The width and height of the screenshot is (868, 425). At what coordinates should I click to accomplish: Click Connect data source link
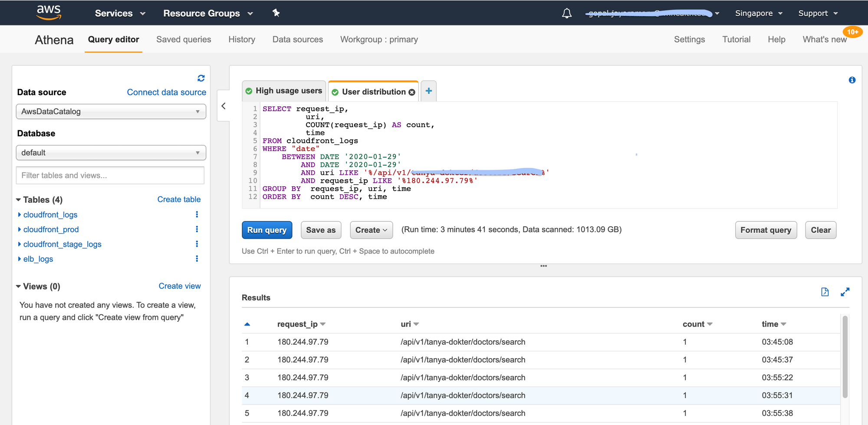click(166, 92)
